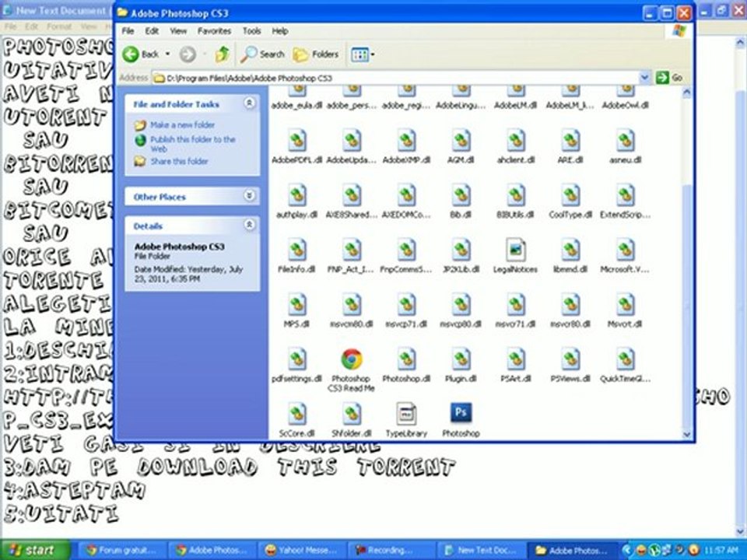Switch to Recording taskbar button
The height and width of the screenshot is (560, 747).
coord(391,551)
